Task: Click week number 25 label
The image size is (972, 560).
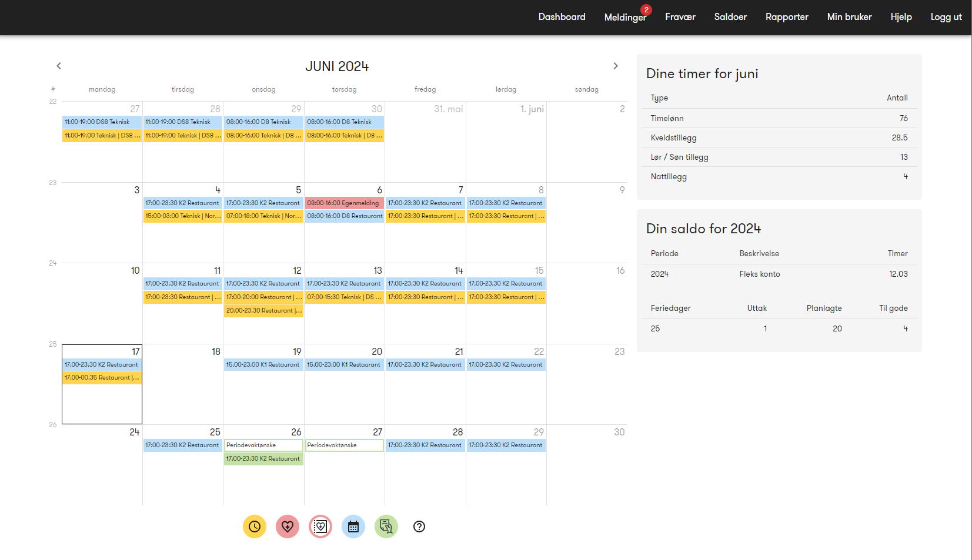Action: pyautogui.click(x=53, y=344)
